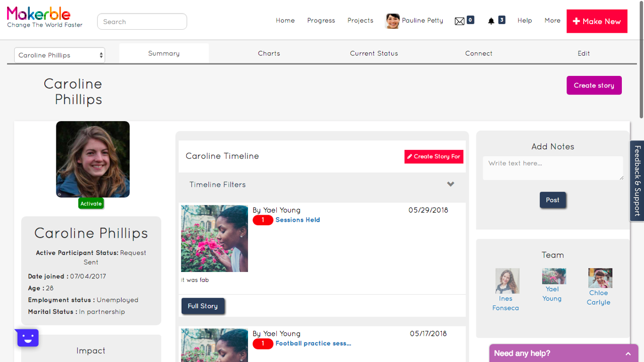The width and height of the screenshot is (644, 362).
Task: Open Projects in the navigation
Action: click(x=360, y=21)
